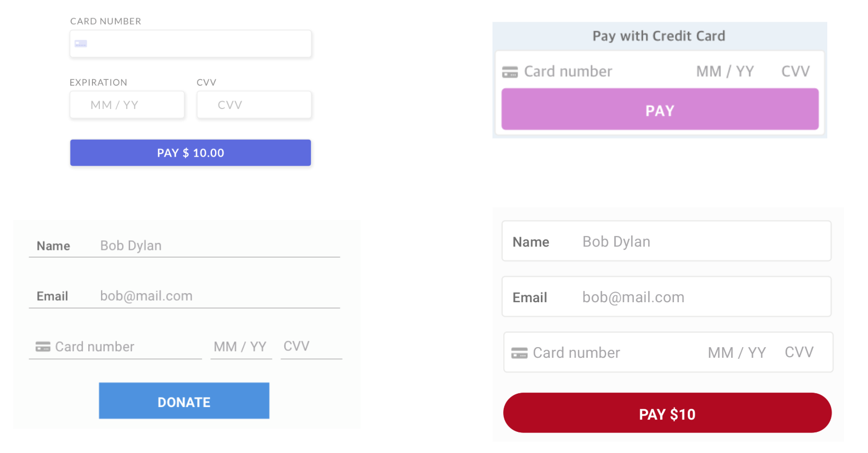This screenshot has width=868, height=453.
Task: Click the bordered Email field above the red PAY $10 button
Action: [667, 297]
